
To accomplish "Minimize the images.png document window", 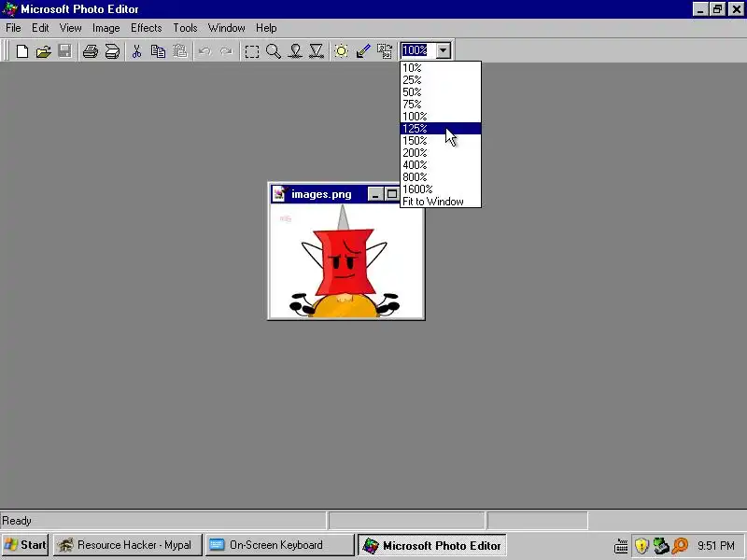I will point(375,194).
